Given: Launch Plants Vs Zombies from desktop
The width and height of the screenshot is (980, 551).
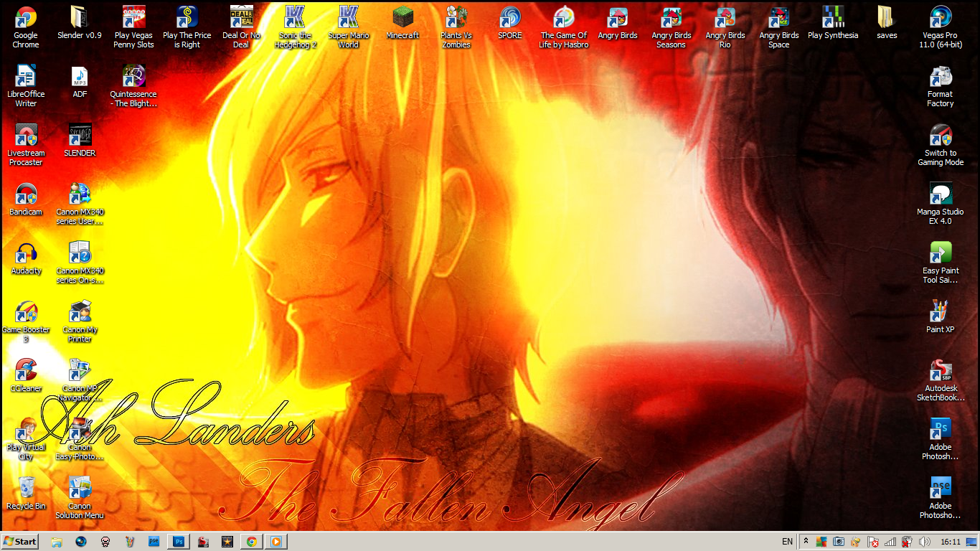Looking at the screenshot, I should [456, 17].
